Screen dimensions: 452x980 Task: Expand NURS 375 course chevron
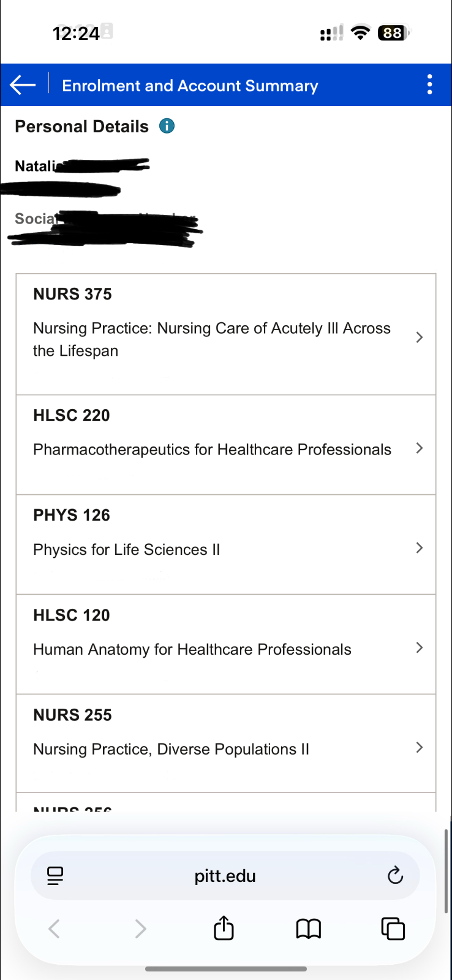(420, 337)
